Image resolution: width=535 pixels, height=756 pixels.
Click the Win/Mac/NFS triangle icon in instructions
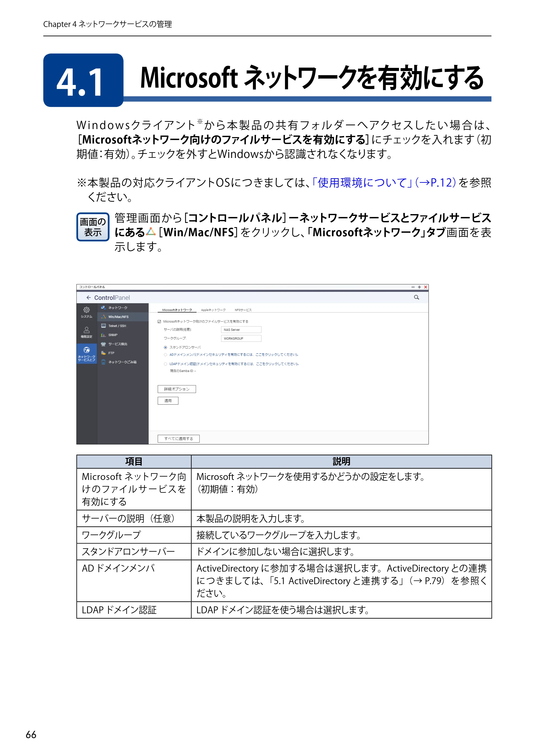(151, 232)
